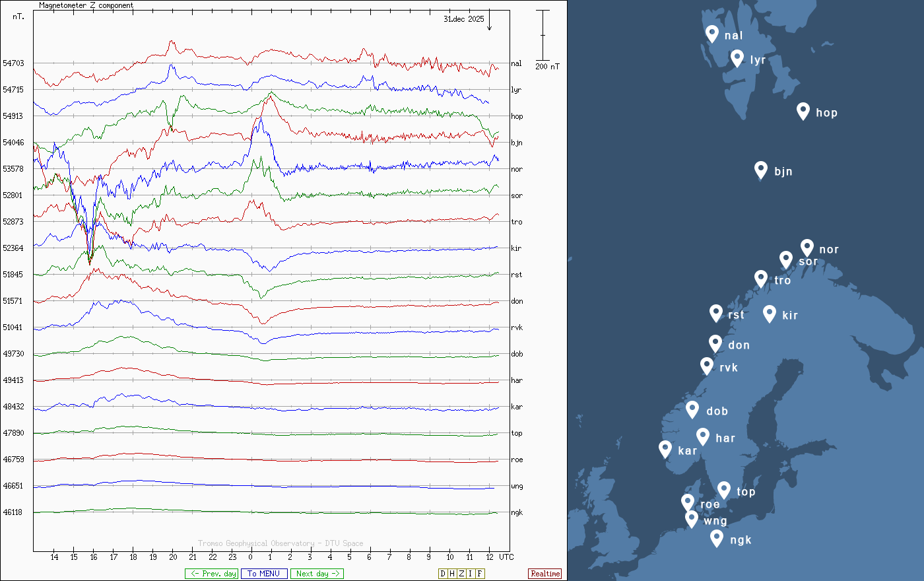
Task: Click the hop station map pin
Action: (x=803, y=110)
